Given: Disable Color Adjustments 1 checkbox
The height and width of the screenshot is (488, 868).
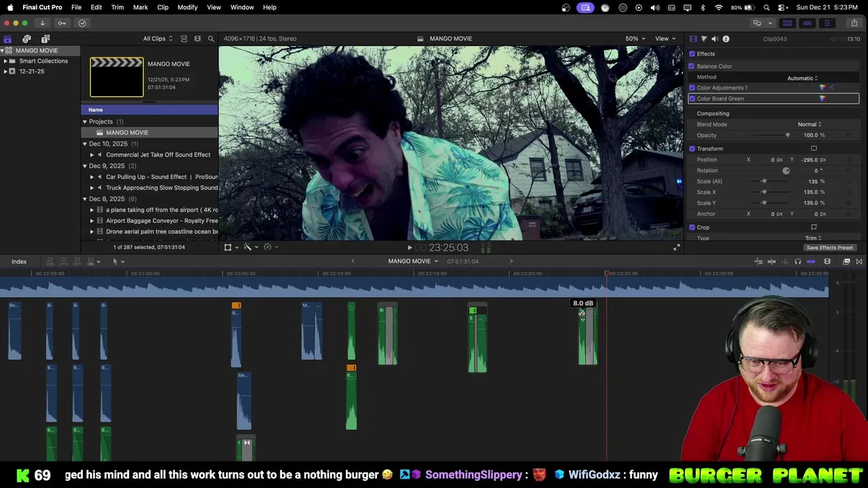Looking at the screenshot, I should coord(692,87).
